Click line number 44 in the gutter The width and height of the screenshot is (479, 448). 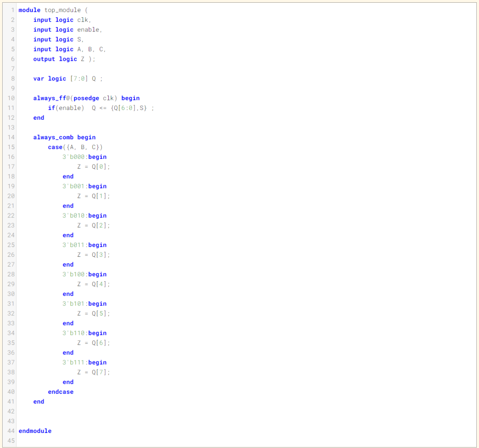11,431
